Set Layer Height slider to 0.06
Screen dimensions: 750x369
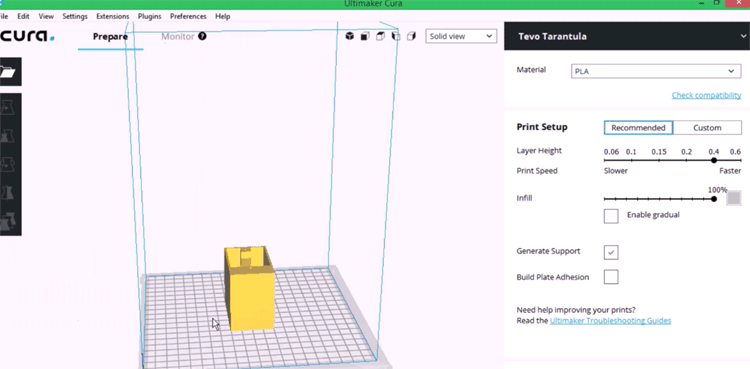tap(605, 160)
